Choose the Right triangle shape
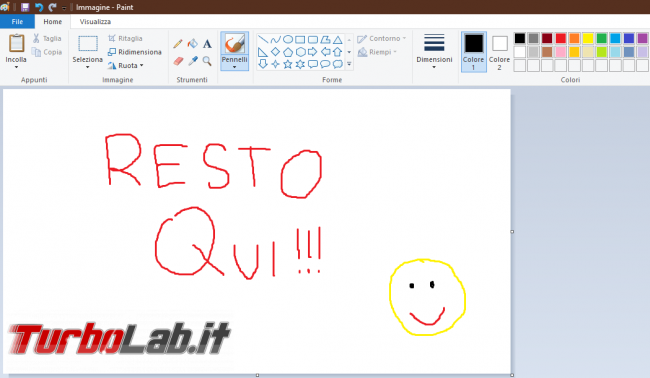 tap(263, 52)
